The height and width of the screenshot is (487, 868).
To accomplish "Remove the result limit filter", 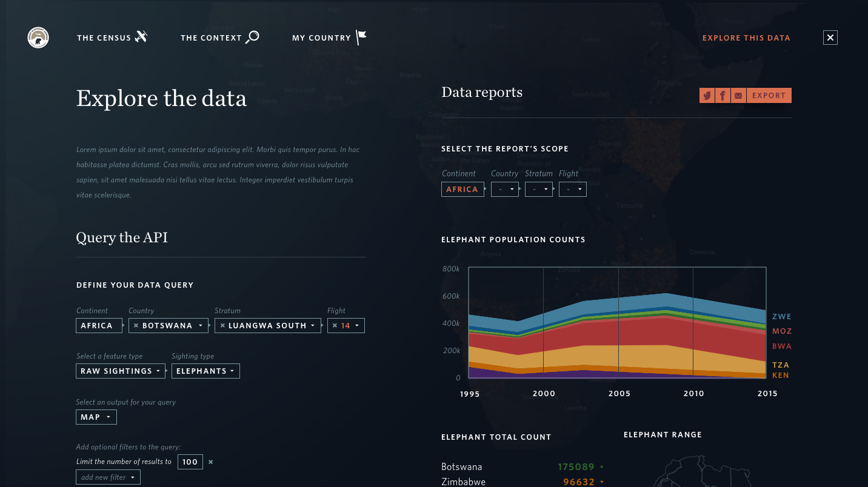I will (211, 462).
